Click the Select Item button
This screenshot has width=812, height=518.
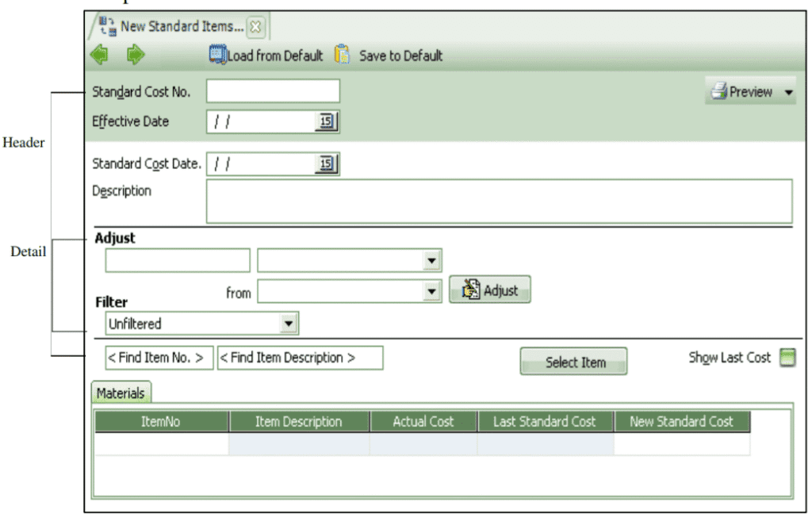(x=574, y=362)
